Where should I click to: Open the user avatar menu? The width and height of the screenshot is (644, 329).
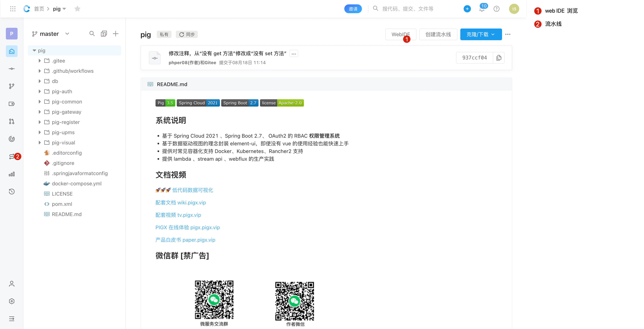tap(514, 9)
